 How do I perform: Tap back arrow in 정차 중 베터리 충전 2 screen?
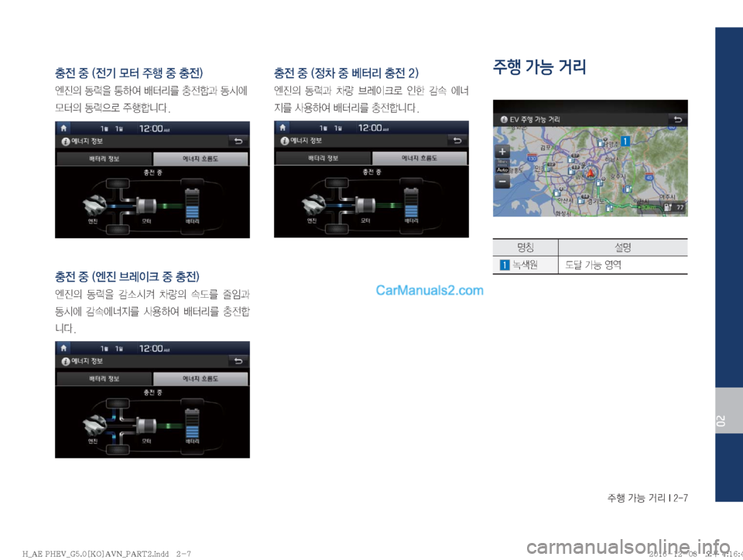[x=457, y=141]
